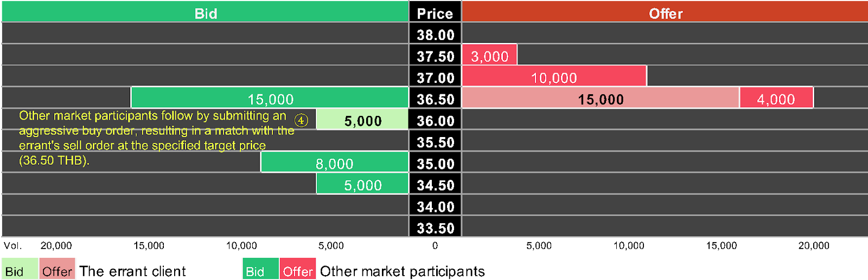Screen dimensions: 868x280
Task: Select the light green 5,000 bid at 36.00
Action: 362,120
